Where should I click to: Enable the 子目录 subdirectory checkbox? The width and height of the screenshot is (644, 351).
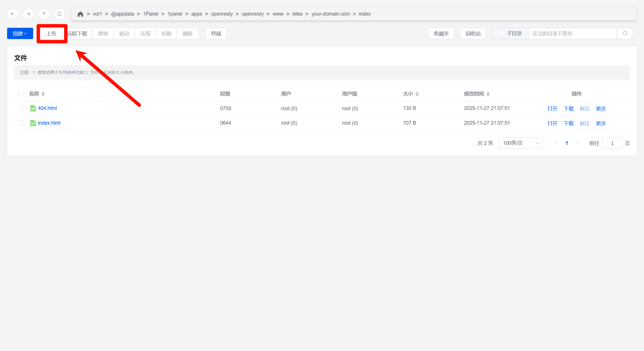coord(501,33)
